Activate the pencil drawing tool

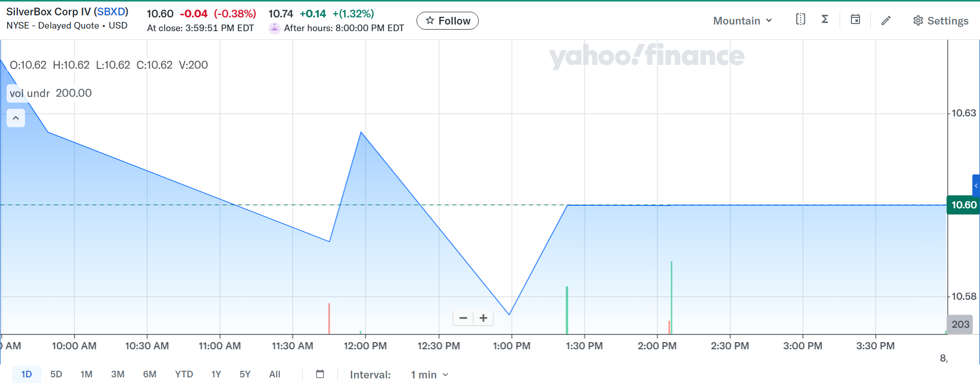pyautogui.click(x=886, y=20)
